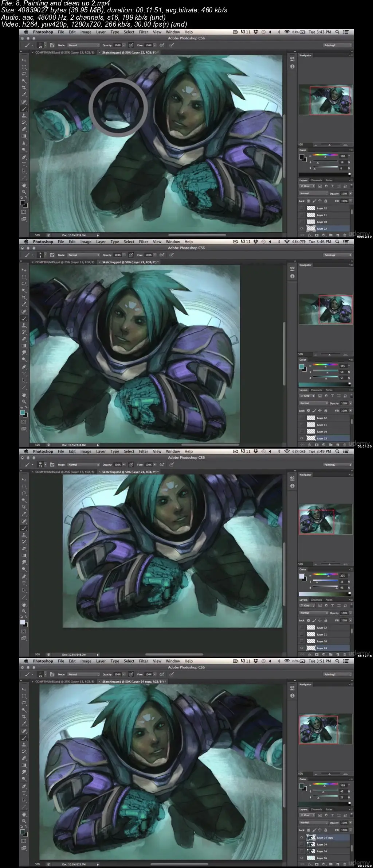Hide Layer 22 with its eye icon

click(x=302, y=229)
